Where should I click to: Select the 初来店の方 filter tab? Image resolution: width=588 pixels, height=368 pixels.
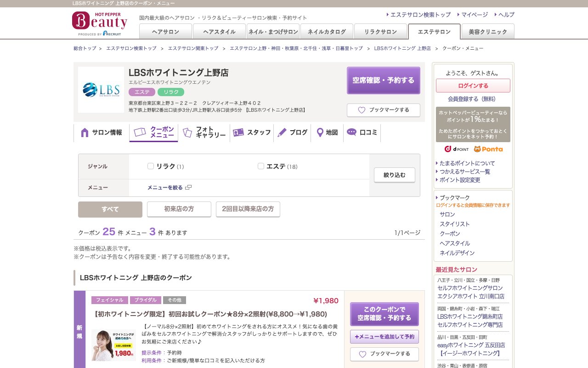179,209
